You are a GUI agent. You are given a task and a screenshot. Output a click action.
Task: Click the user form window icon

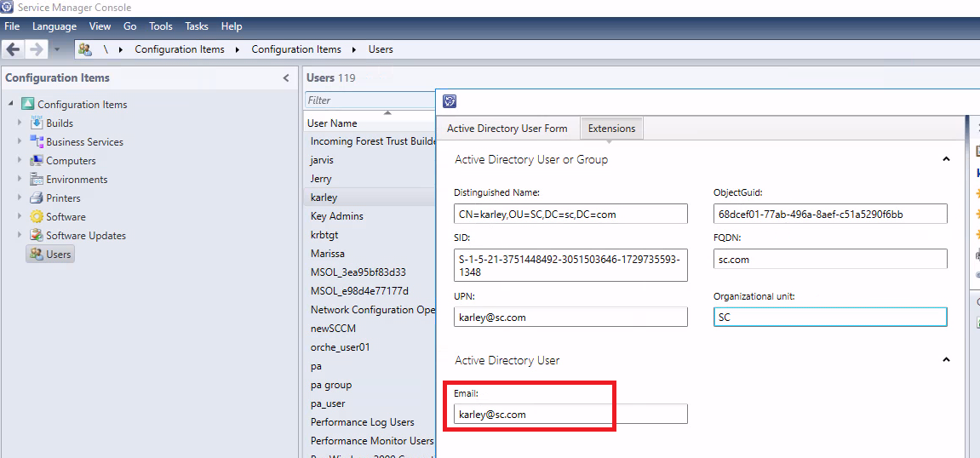click(449, 101)
